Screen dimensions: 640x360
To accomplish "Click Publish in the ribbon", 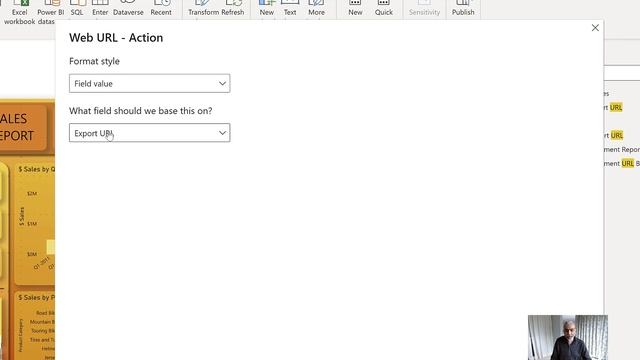I will [x=463, y=9].
